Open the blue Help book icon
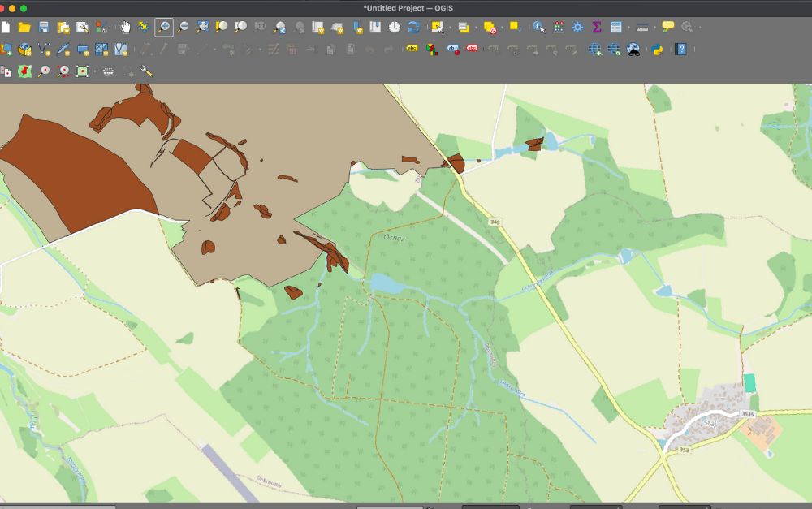 (x=680, y=50)
